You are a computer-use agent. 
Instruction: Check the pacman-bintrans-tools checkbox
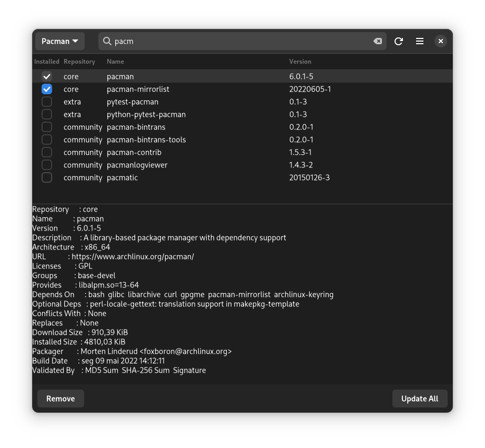click(x=47, y=140)
